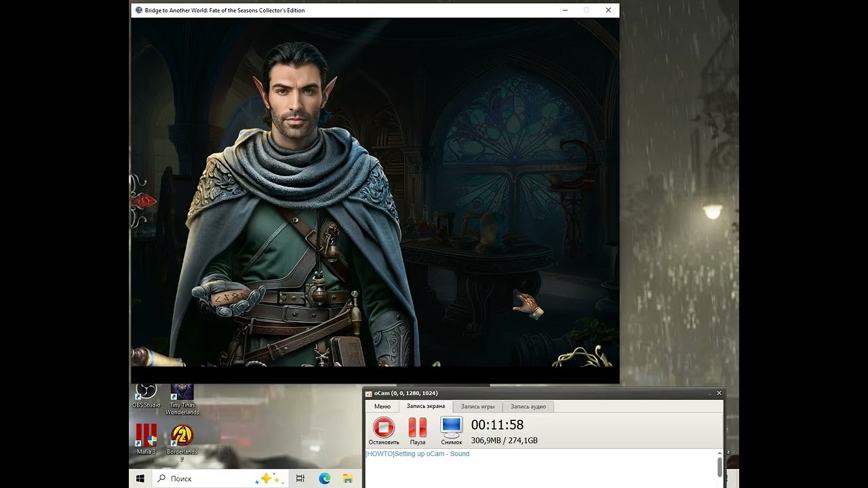868x488 pixels.
Task: Select the Mafia 3 desktop shortcut
Action: point(146,439)
